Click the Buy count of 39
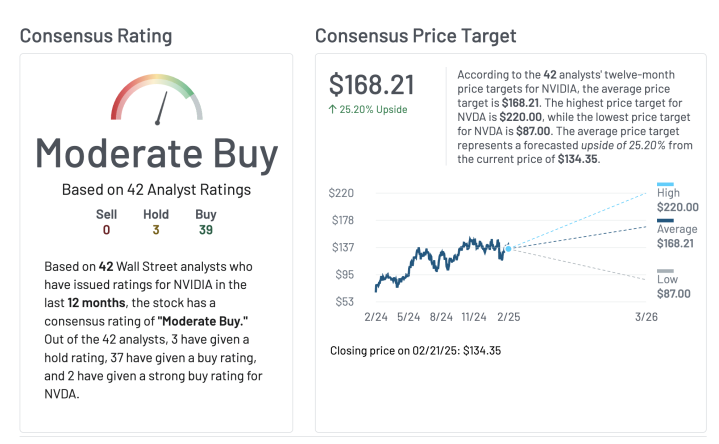Screen dimensions: 719x444 [205, 229]
